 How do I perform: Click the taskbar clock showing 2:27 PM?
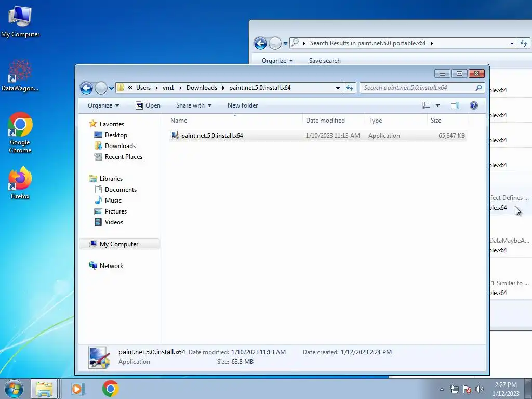pos(506,389)
